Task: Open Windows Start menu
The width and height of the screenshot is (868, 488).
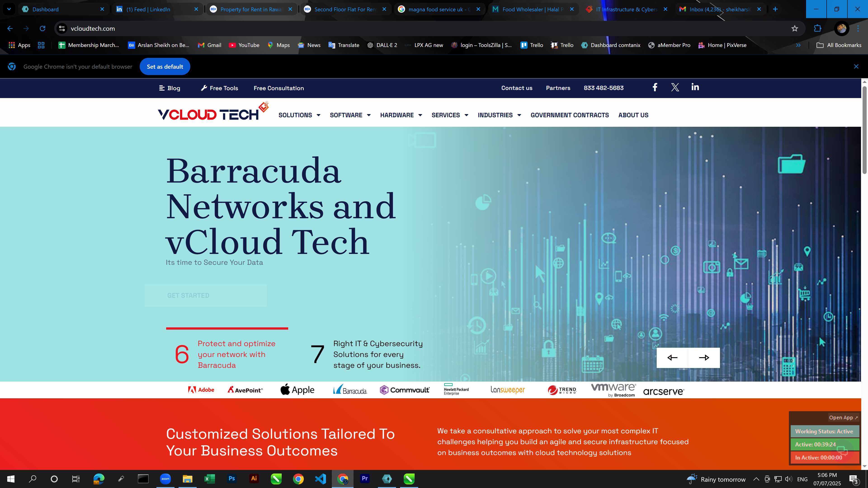Action: click(x=11, y=479)
